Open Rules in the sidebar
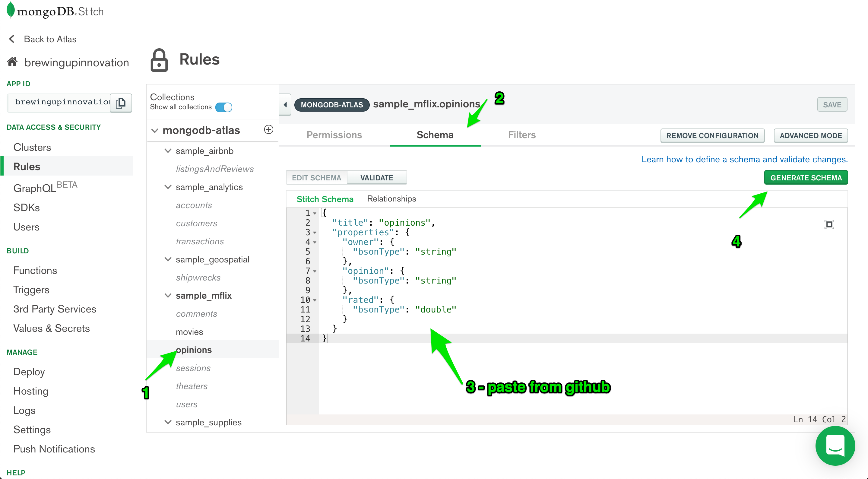Image resolution: width=868 pixels, height=479 pixels. (x=27, y=167)
